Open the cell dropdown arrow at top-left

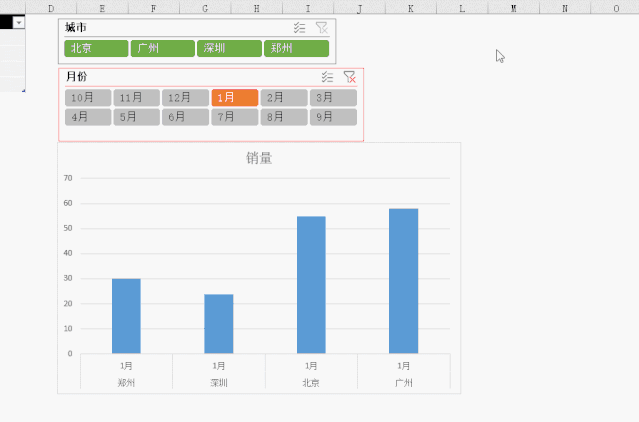18,23
